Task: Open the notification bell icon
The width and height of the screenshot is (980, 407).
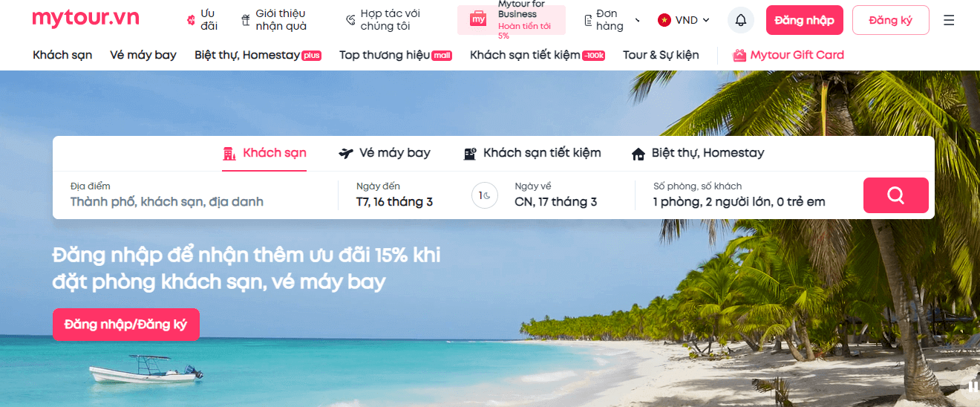Action: (740, 20)
